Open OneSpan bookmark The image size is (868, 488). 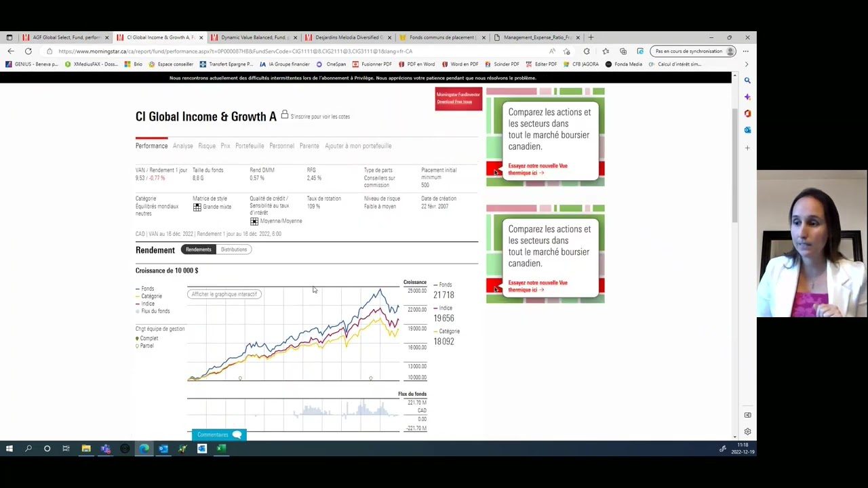tap(331, 64)
